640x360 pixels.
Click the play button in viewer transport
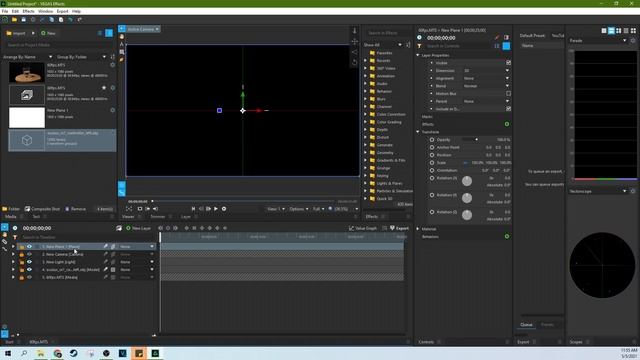pyautogui.click(x=216, y=209)
